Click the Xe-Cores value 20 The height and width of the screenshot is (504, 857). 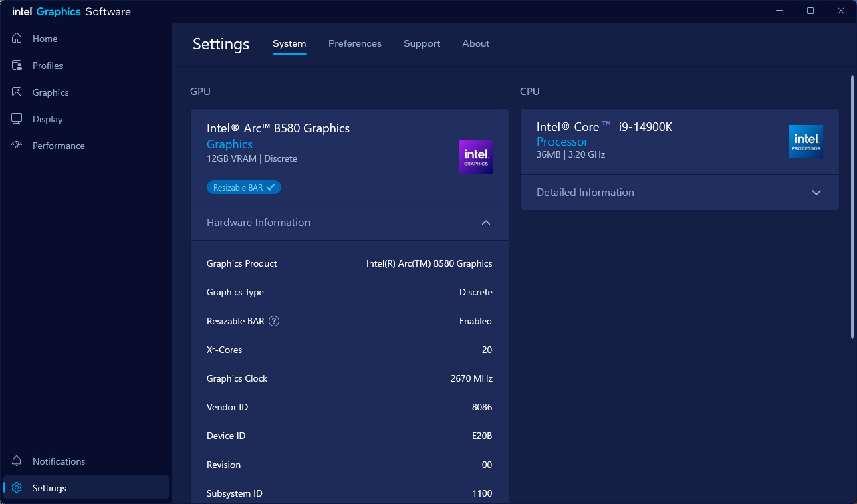487,350
